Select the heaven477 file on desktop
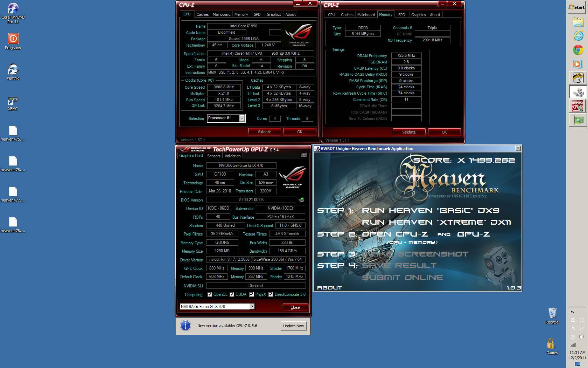This screenshot has width=588, height=368. pyautogui.click(x=13, y=194)
